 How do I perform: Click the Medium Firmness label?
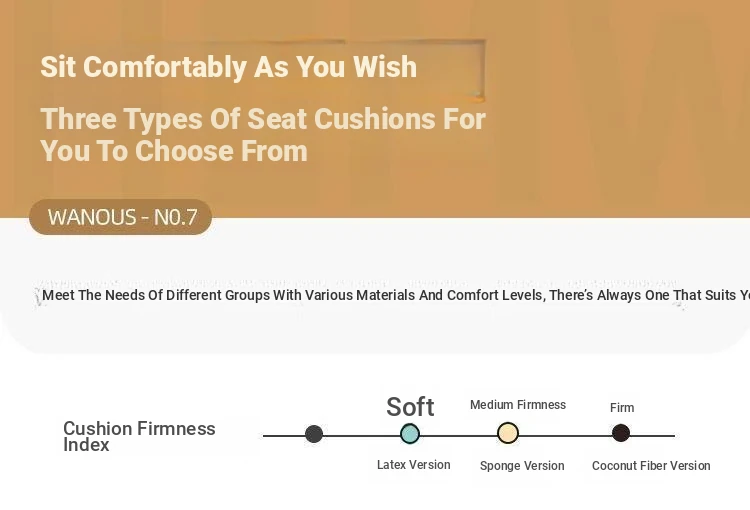[x=518, y=405]
